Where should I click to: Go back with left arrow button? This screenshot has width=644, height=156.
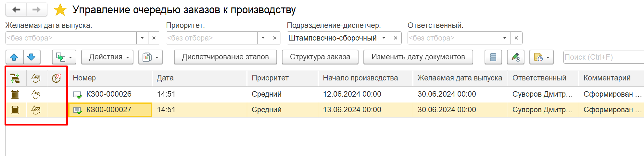pyautogui.click(x=16, y=10)
